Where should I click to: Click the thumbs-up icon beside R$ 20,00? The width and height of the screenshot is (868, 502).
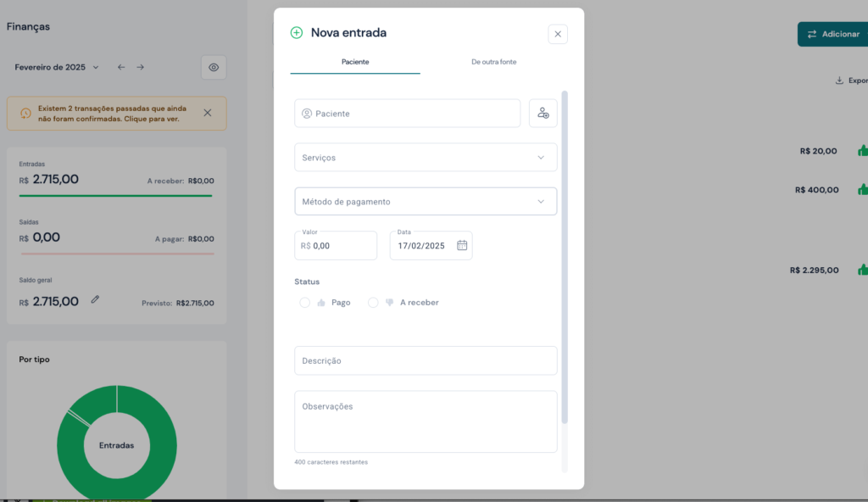862,151
